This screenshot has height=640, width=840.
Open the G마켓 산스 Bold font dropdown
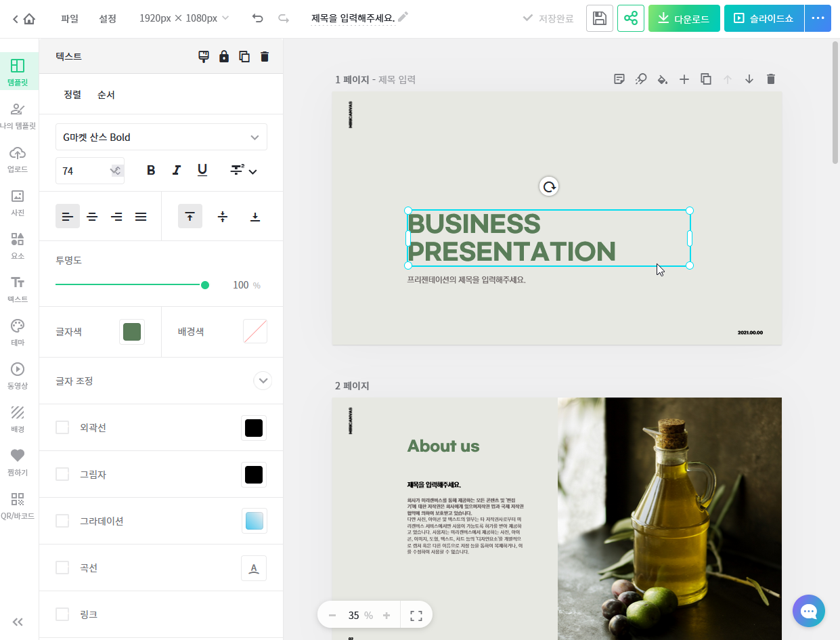[161, 137]
